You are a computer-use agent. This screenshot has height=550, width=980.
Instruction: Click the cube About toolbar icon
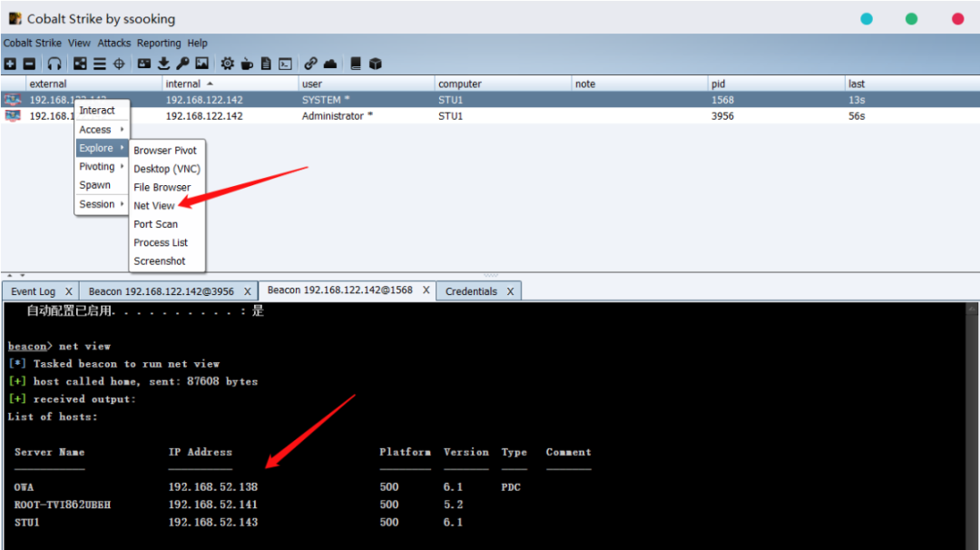(x=375, y=64)
